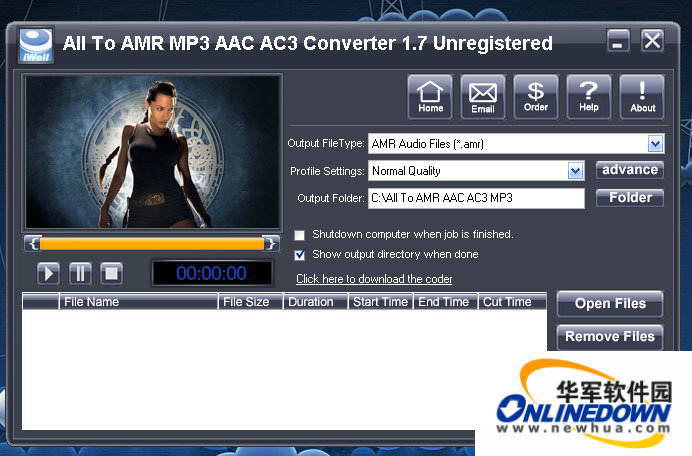This screenshot has width=692, height=456.
Task: Follow the download the coder link
Action: pos(374,279)
